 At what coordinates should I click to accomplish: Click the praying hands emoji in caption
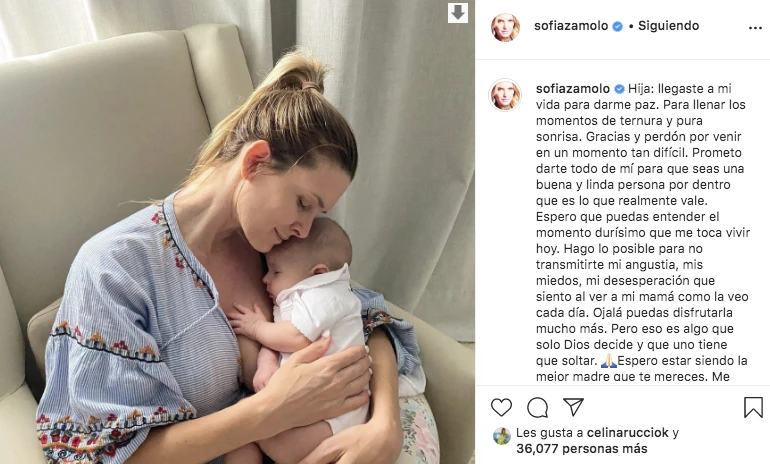(609, 361)
